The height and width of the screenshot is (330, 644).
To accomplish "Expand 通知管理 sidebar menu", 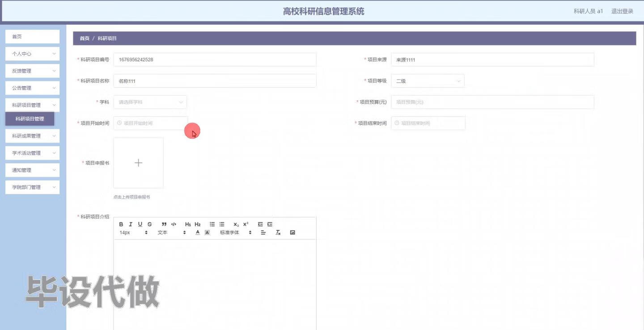I will click(x=32, y=170).
